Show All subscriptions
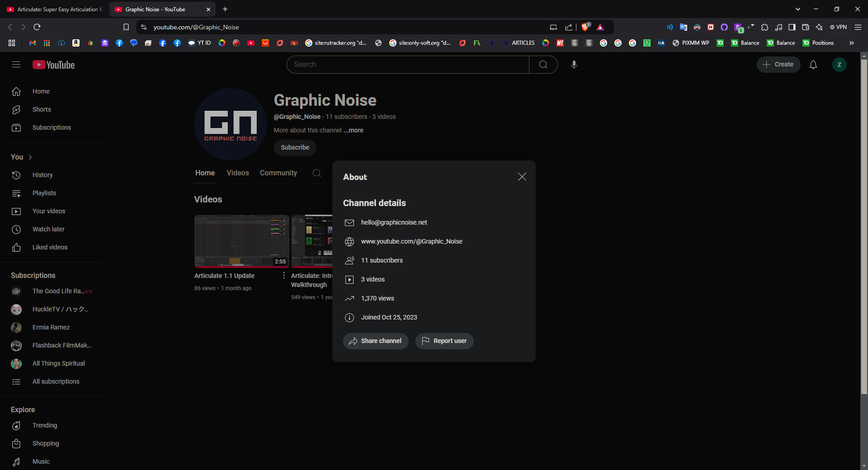Viewport: 868px width, 470px height. coord(54,381)
